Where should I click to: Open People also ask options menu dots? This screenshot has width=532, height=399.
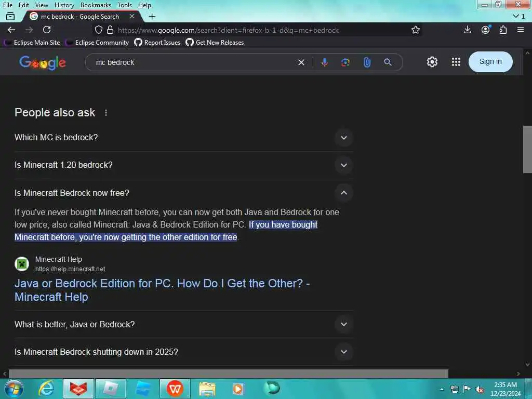(x=106, y=113)
